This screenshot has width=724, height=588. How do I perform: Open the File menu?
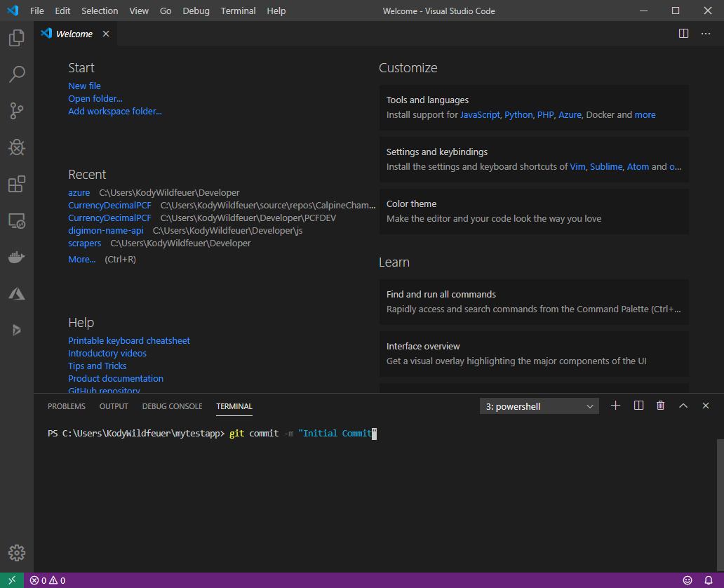tap(37, 11)
